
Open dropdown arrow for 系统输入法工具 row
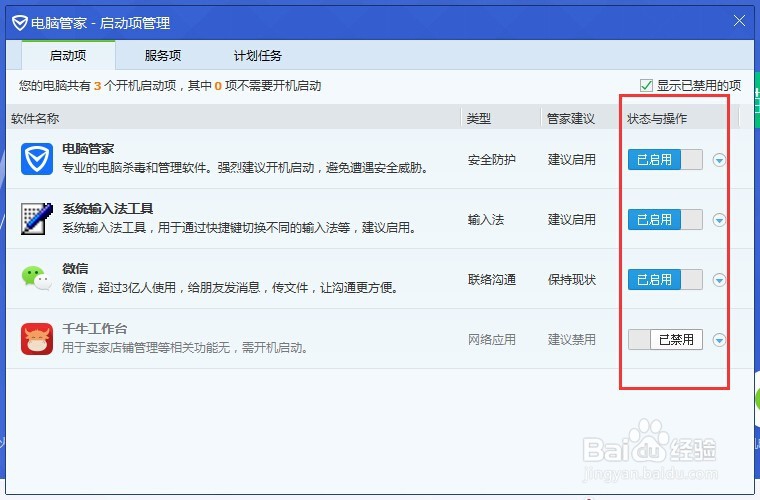719,220
